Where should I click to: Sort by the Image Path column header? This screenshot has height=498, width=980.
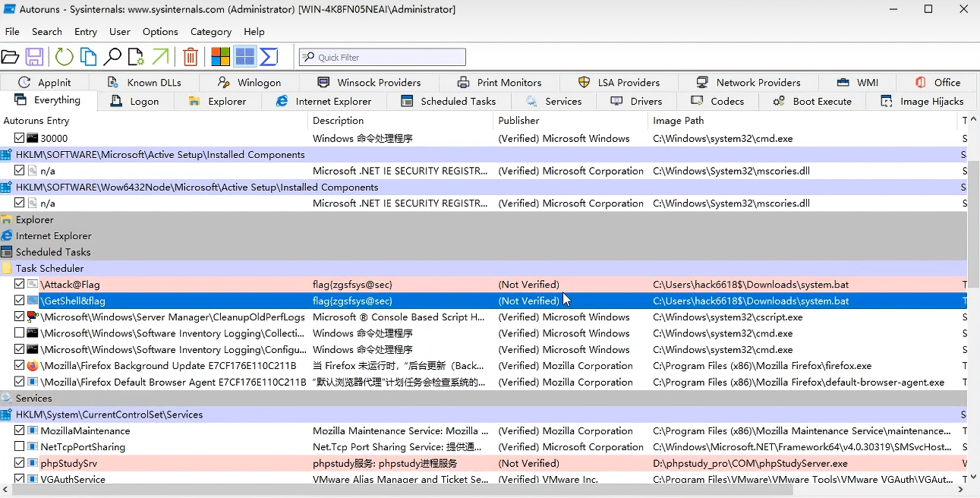[803, 121]
